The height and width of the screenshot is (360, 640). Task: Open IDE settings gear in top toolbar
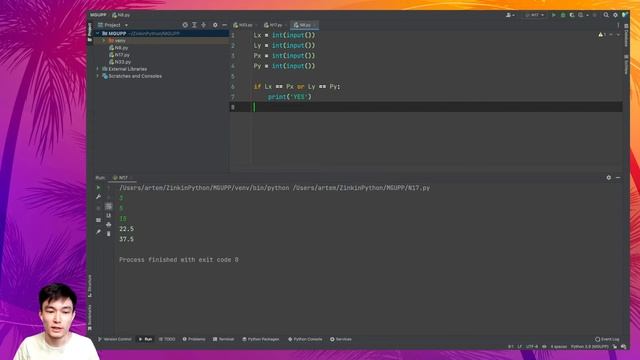(x=616, y=15)
